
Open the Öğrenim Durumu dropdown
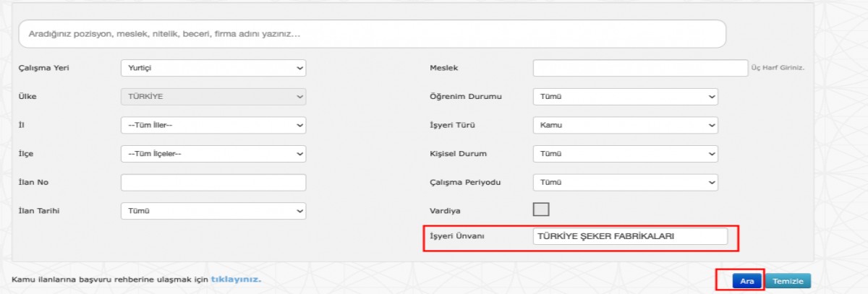pos(625,97)
